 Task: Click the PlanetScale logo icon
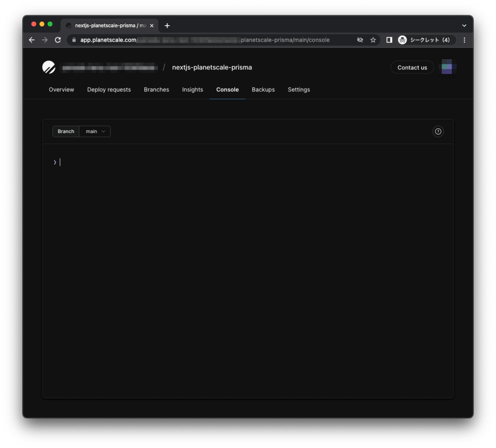click(49, 67)
